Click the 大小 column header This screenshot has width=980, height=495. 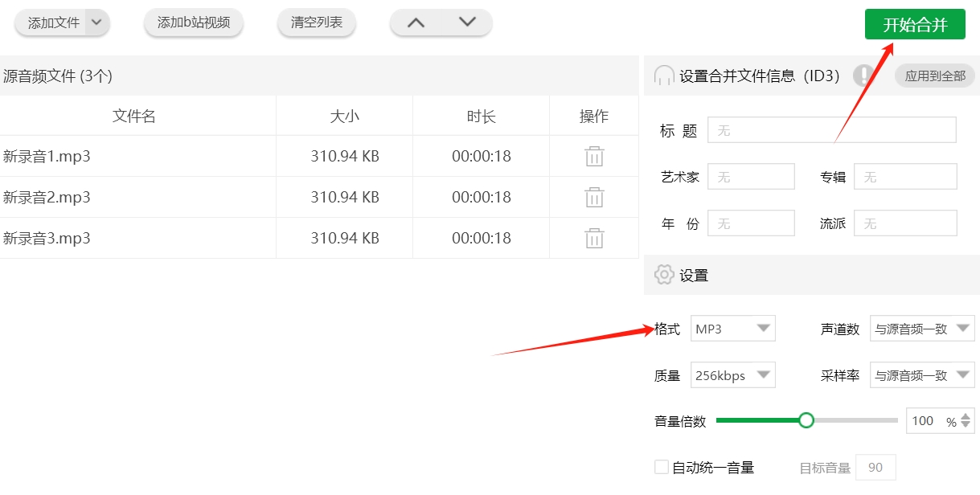[x=345, y=117]
